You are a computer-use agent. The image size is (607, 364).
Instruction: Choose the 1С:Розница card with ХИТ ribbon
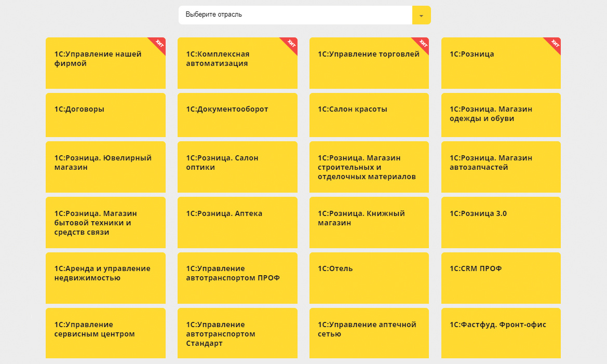point(501,63)
